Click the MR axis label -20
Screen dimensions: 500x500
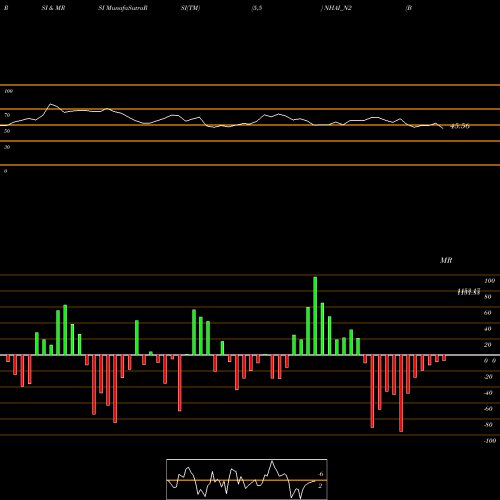click(x=488, y=377)
